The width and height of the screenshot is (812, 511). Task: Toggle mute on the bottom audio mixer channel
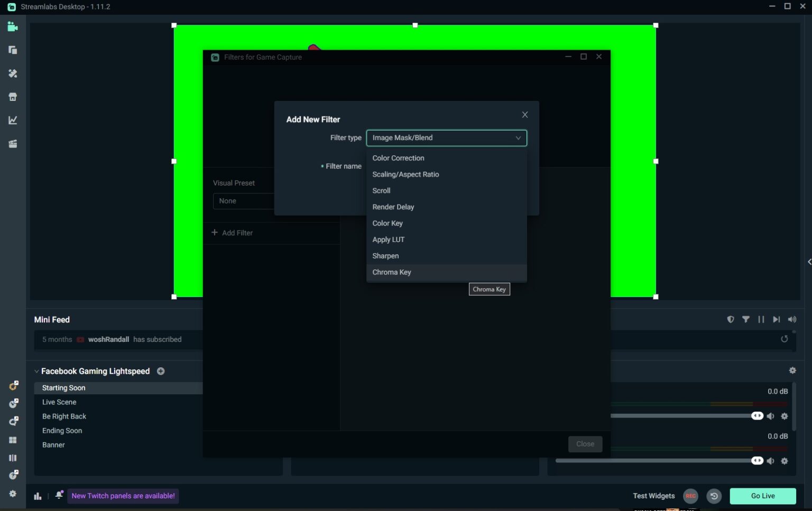tap(771, 460)
